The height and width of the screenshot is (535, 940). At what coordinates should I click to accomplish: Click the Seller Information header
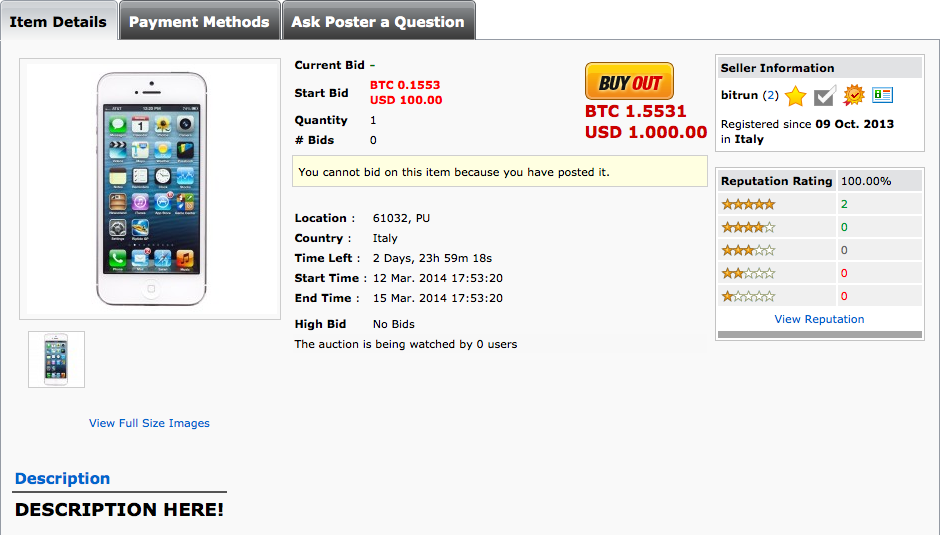[819, 68]
